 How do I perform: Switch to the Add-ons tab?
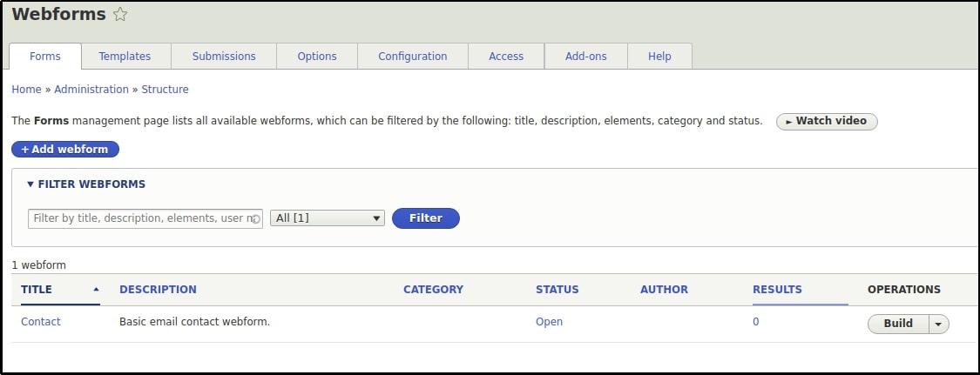pos(585,57)
